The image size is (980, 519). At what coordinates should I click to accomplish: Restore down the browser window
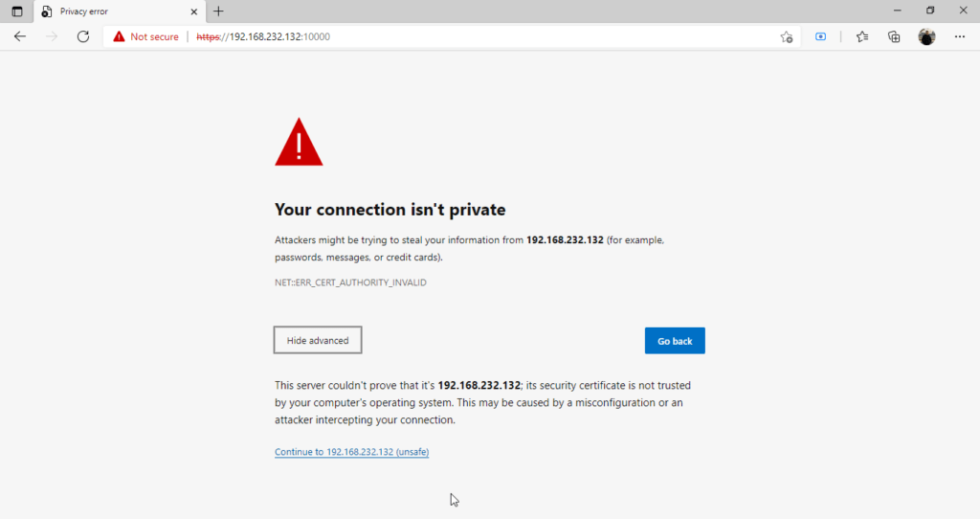tap(930, 11)
